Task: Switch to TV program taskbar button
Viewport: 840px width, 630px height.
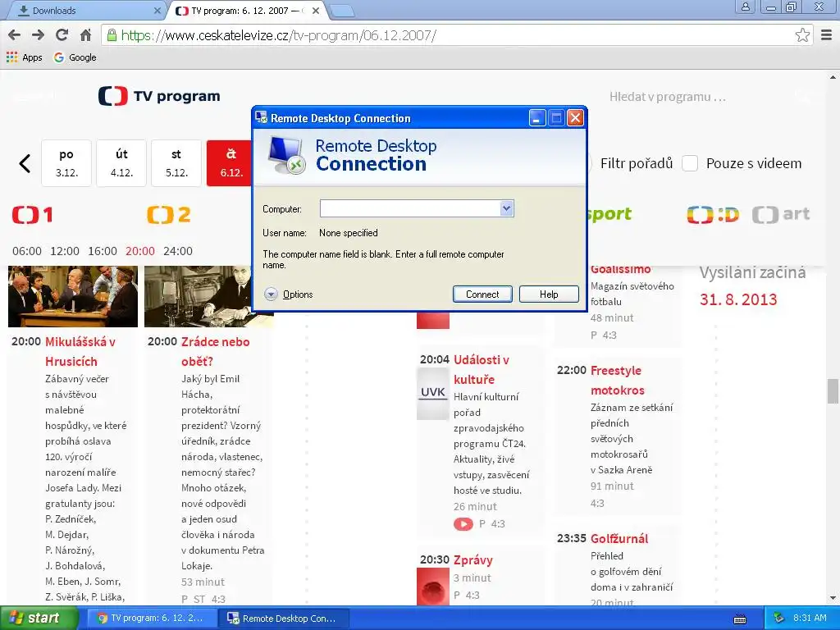Action: (151, 619)
